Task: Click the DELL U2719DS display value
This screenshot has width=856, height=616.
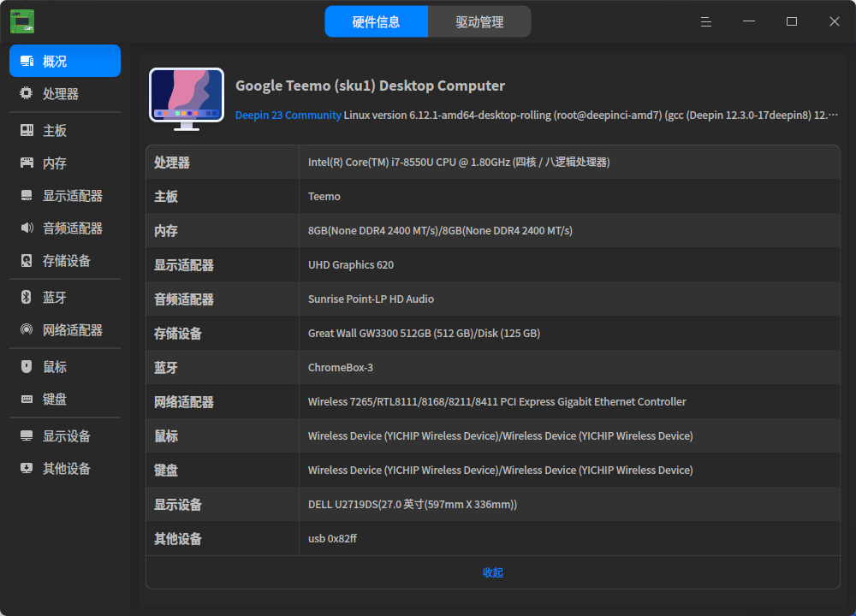Action: click(413, 504)
